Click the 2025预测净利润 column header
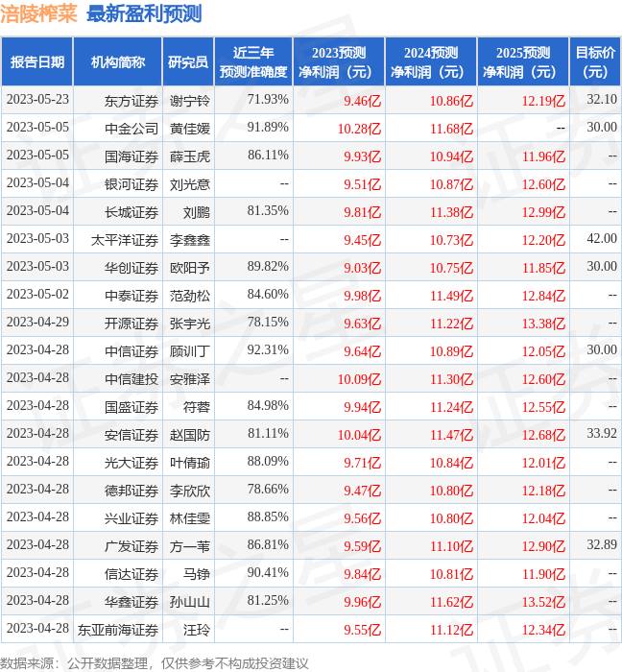Screen dimensions: 622x672 click(x=523, y=61)
